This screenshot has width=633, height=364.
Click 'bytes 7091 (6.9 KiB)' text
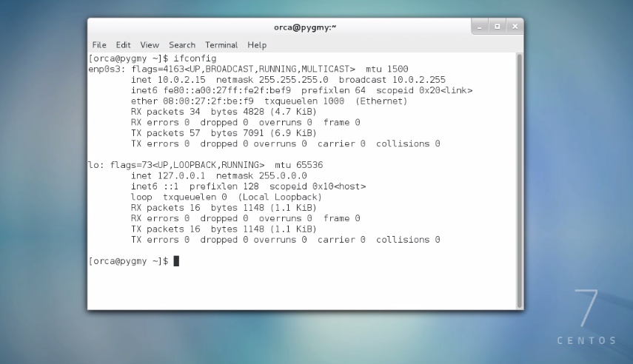pyautogui.click(x=264, y=133)
